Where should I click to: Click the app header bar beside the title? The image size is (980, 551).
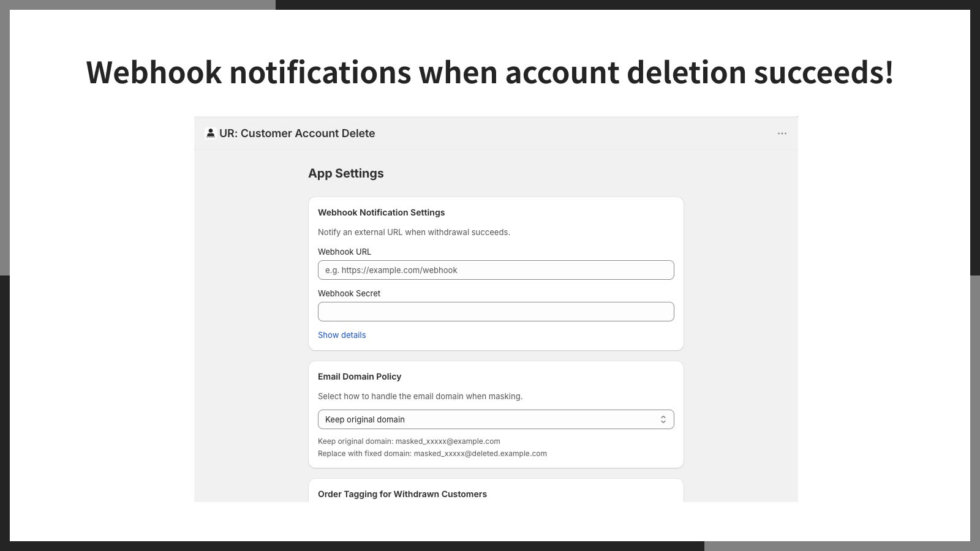click(576, 133)
